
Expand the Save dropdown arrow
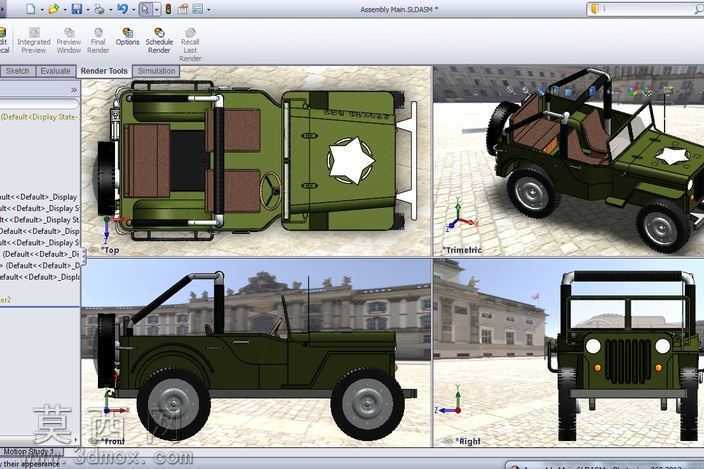point(88,9)
